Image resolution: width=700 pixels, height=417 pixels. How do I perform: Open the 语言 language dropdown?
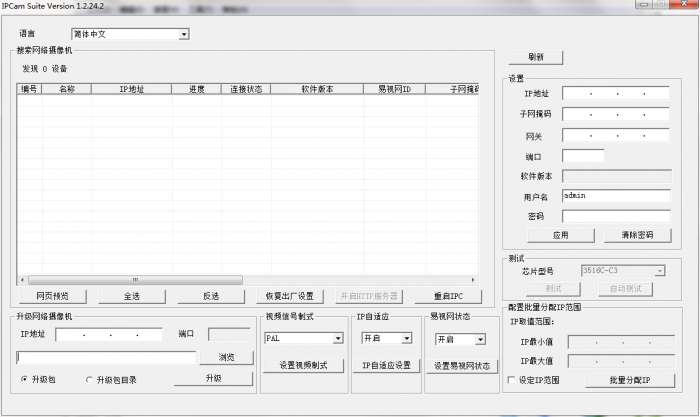(130, 34)
